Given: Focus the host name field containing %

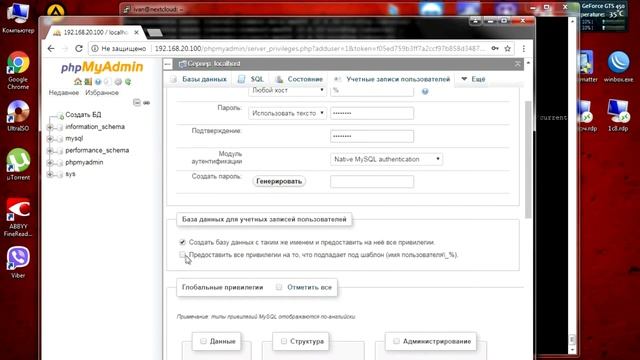Looking at the screenshot, I should (x=372, y=91).
